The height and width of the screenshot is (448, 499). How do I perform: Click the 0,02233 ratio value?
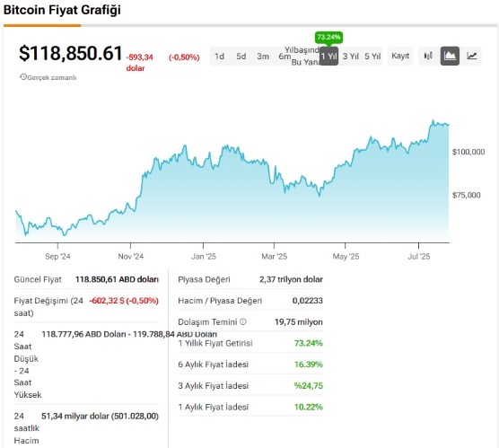click(308, 301)
